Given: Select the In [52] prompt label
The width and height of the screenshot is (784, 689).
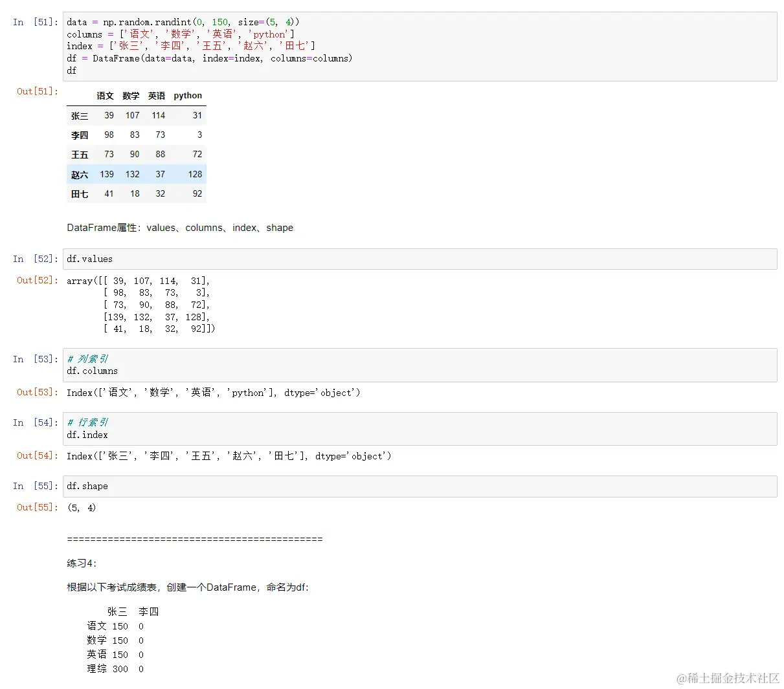Looking at the screenshot, I should [36, 259].
